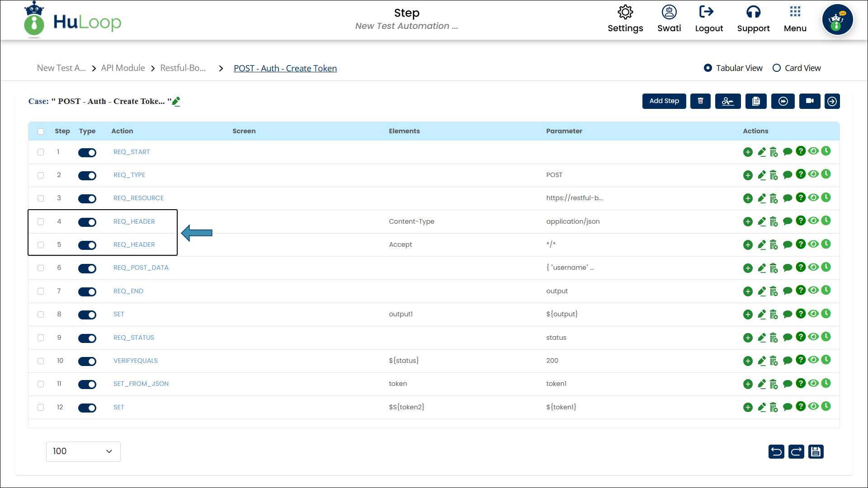Screen dimensions: 868x488
Task: Click the edit pencil for REQ_TYPE step
Action: (762, 175)
